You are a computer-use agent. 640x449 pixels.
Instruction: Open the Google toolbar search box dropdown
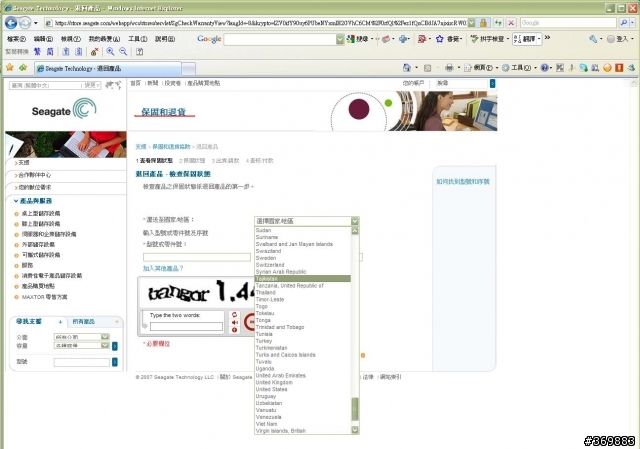(x=340, y=39)
